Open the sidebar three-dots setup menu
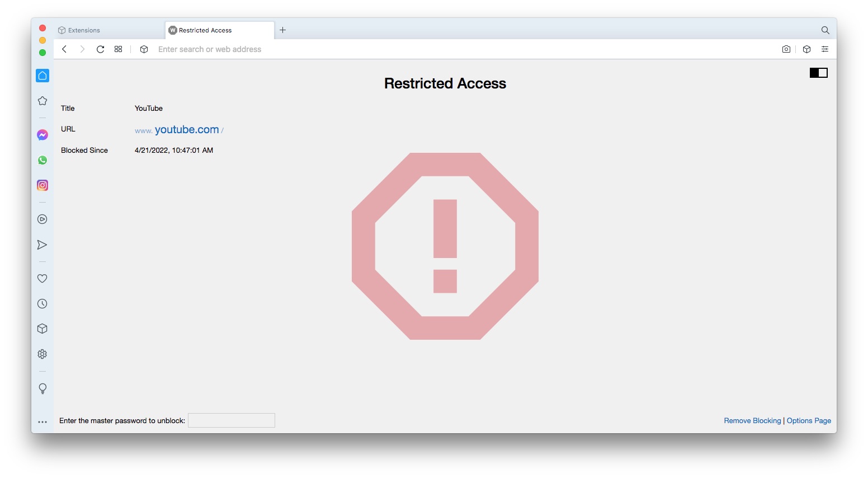Screen dimensions: 868x478 43,422
